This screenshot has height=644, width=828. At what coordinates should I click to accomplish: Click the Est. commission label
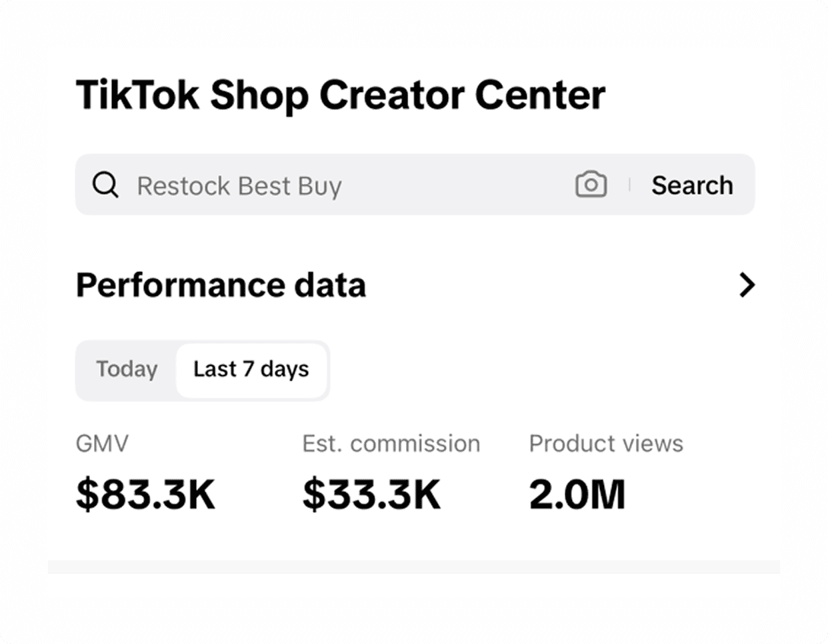click(391, 443)
